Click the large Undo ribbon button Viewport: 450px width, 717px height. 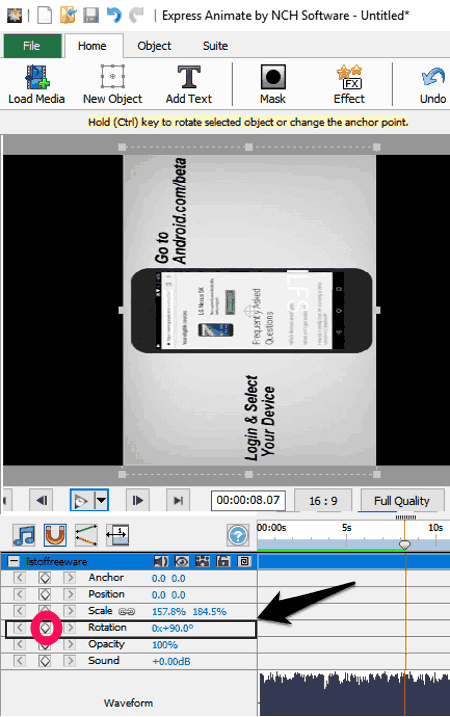pyautogui.click(x=433, y=85)
